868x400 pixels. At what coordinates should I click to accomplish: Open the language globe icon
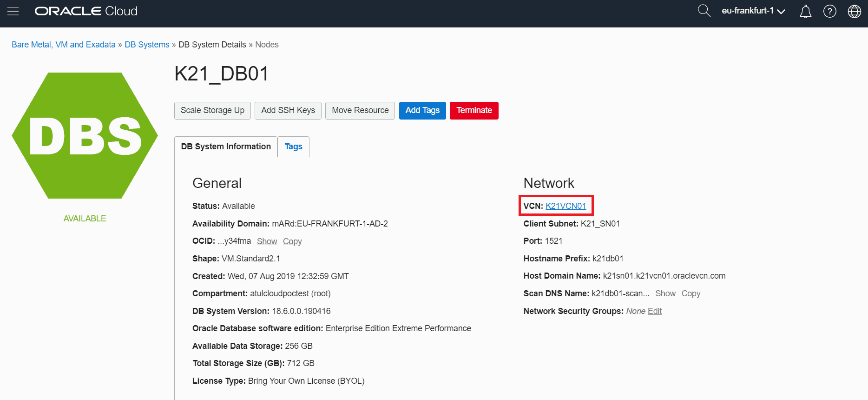coord(854,11)
